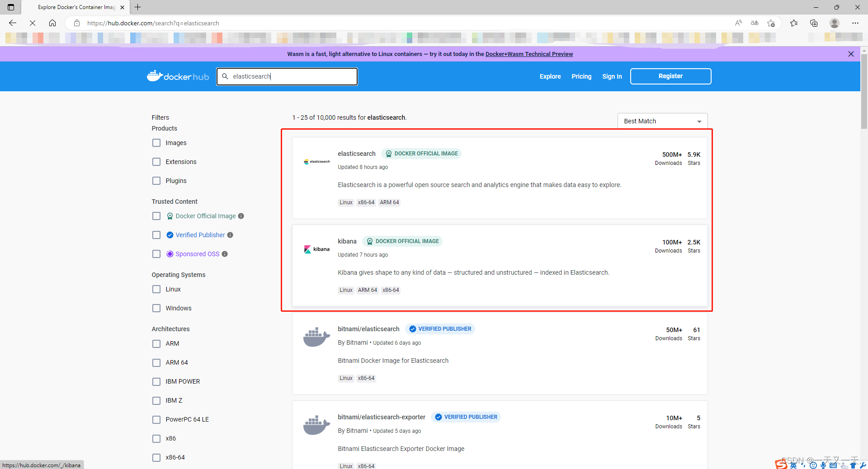868x469 pixels.
Task: Tick the IBM POWER architecture checkbox
Action: tap(156, 382)
